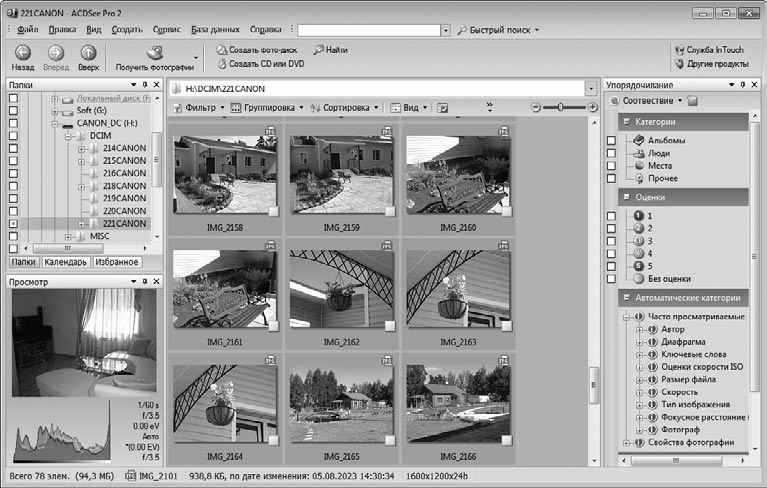
Task: Open the Сервис menu
Action: (166, 29)
